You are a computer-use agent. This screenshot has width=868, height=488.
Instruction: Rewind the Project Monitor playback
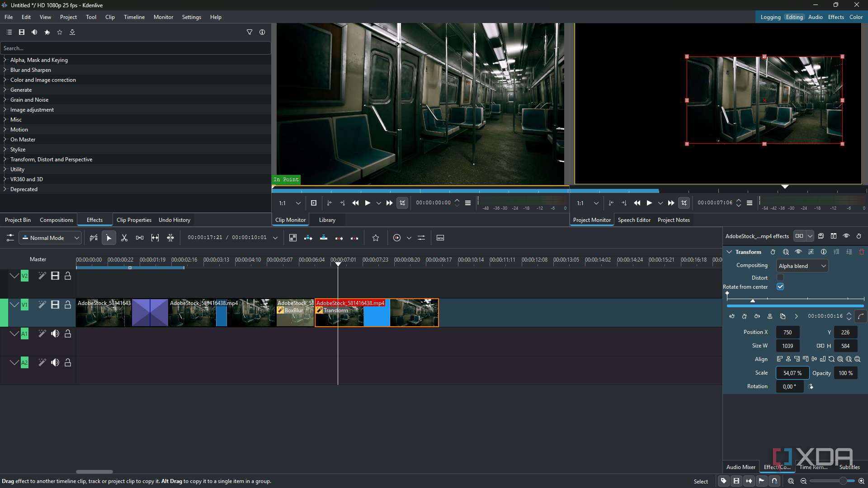coord(637,203)
